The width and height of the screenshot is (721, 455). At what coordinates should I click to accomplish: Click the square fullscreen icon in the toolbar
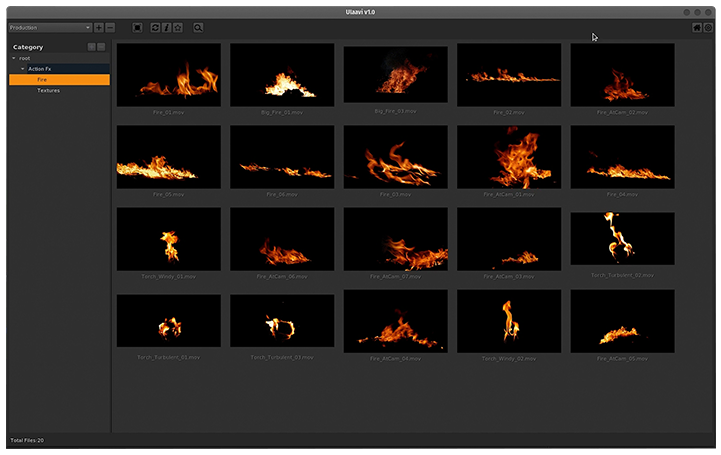(137, 28)
